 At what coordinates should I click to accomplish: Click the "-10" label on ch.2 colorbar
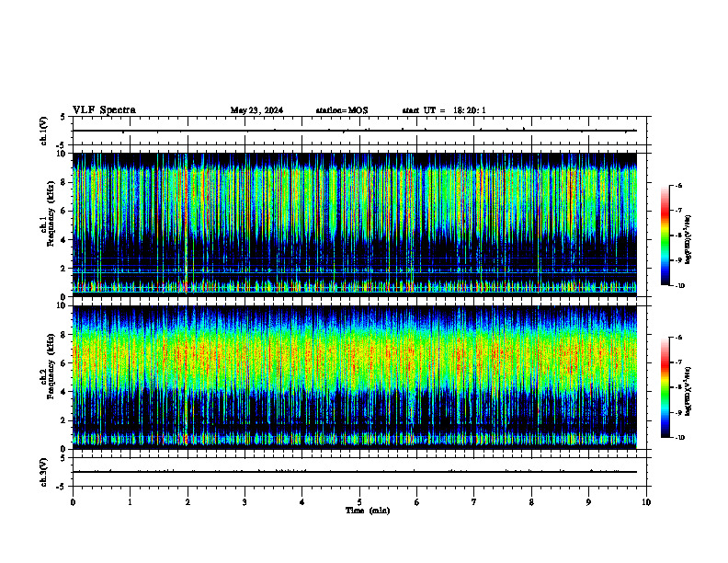679,438
